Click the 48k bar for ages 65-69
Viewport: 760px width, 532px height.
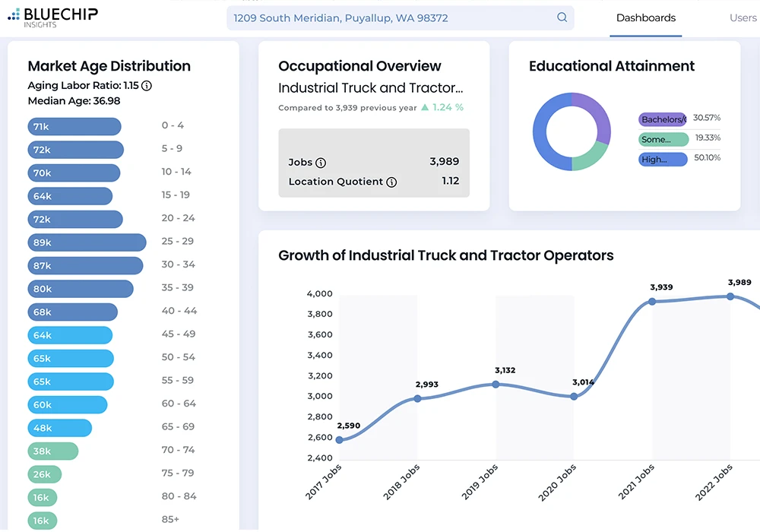[59, 428]
